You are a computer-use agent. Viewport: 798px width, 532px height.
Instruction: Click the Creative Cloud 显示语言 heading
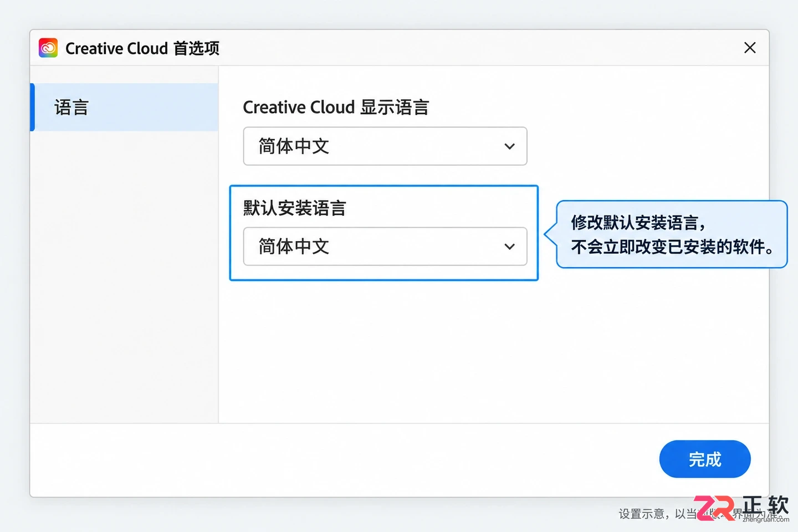(x=336, y=107)
